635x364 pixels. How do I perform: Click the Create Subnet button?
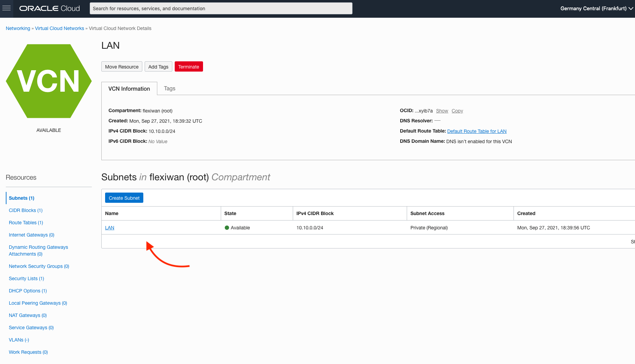[124, 198]
